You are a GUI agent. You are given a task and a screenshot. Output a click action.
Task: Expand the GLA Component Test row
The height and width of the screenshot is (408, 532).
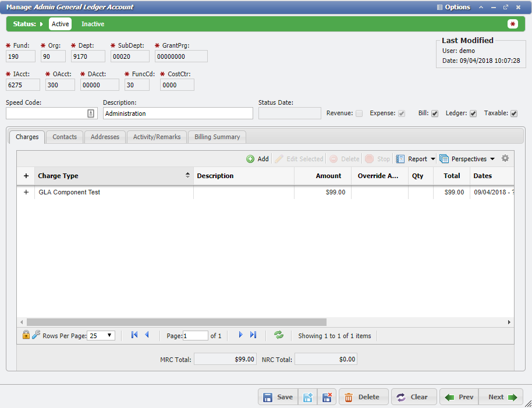tap(26, 192)
